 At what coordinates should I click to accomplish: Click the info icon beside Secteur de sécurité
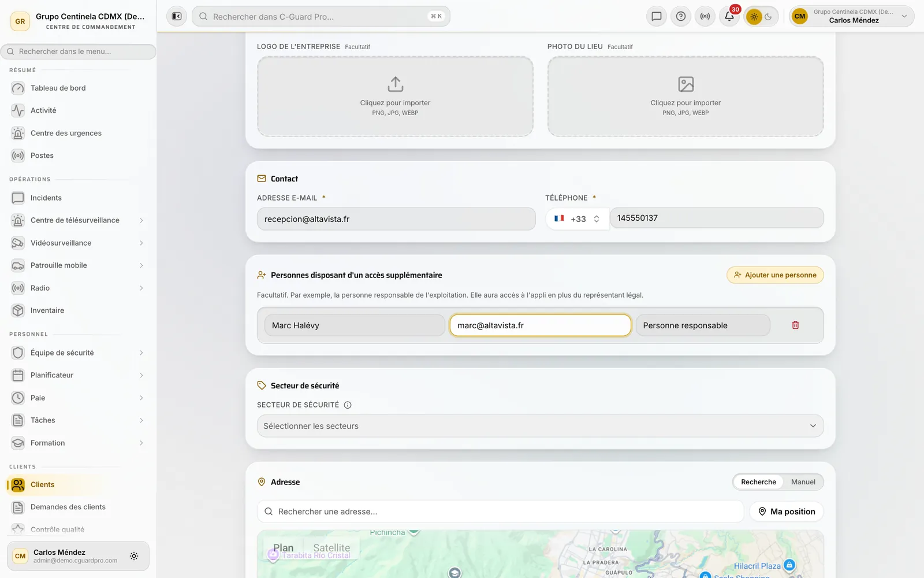pyautogui.click(x=348, y=405)
